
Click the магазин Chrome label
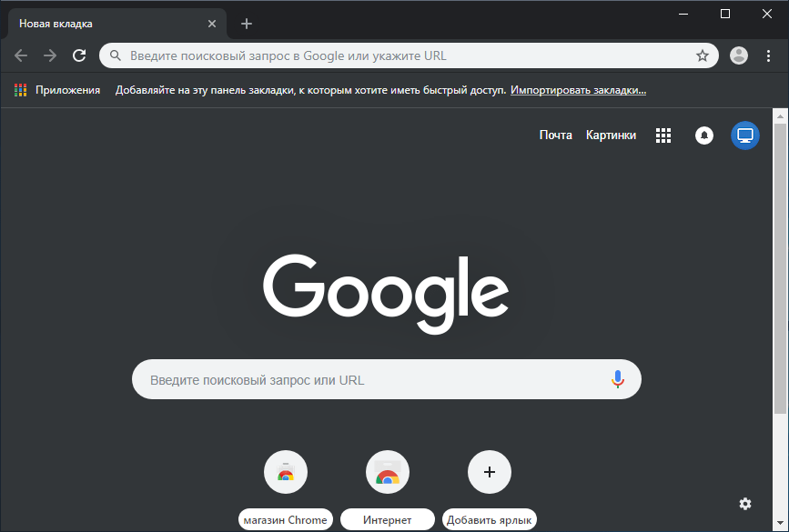tap(286, 519)
